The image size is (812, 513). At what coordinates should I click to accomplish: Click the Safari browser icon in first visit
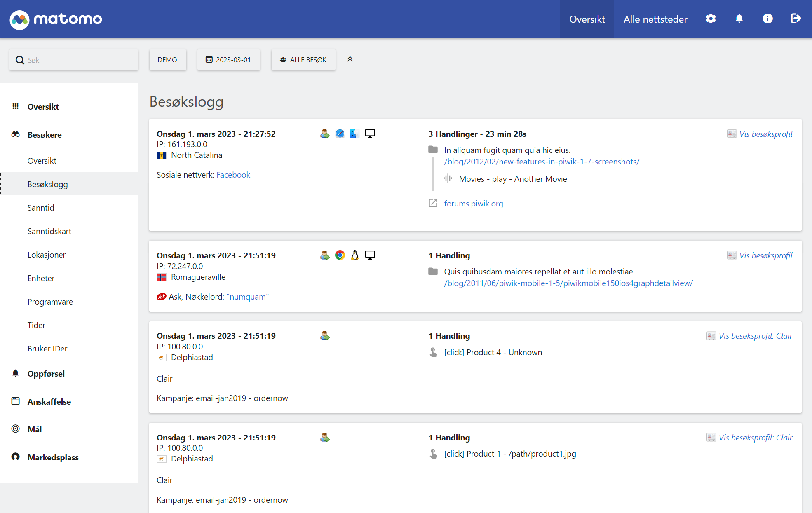pos(340,134)
